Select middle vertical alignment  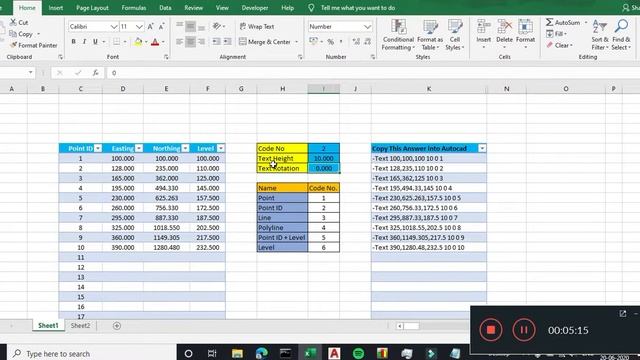click(191, 27)
